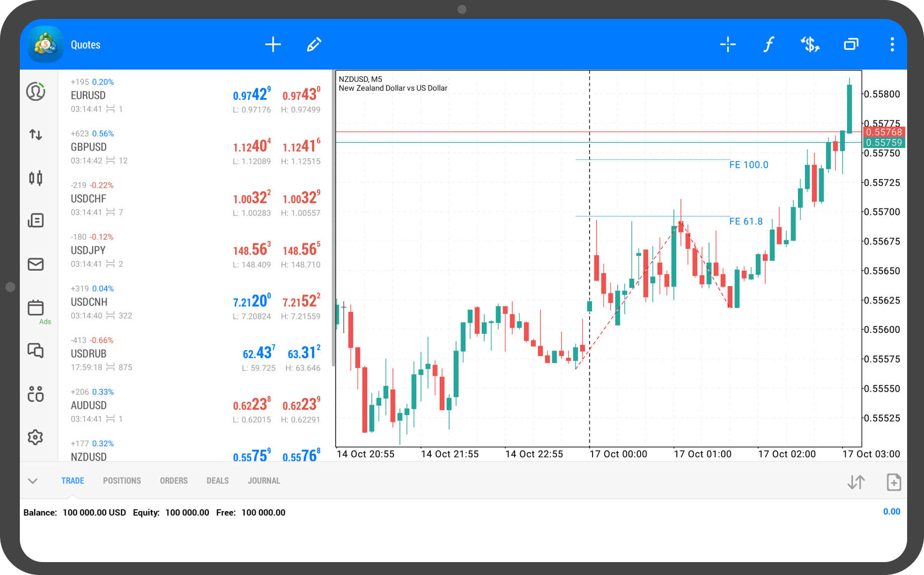Open chart windows layout icon

tap(851, 45)
